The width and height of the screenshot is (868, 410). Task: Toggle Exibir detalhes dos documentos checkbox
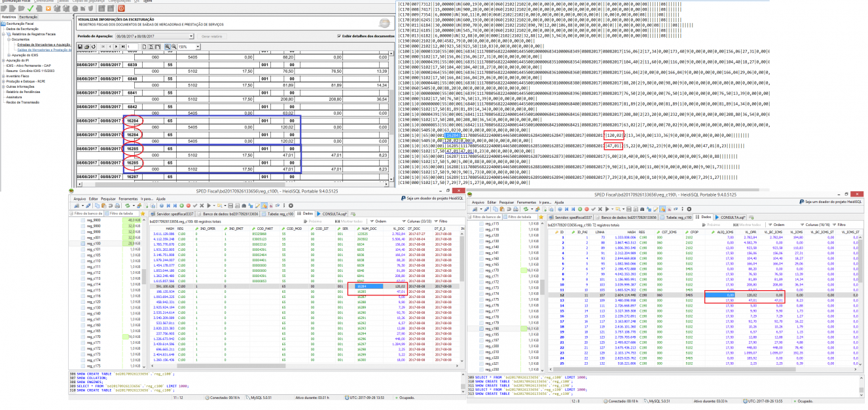338,36
